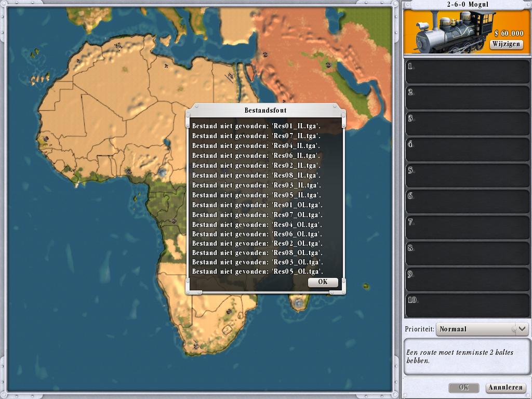Click the city marker on Africa's western bulge coast
532x399 pixels.
tap(46, 139)
